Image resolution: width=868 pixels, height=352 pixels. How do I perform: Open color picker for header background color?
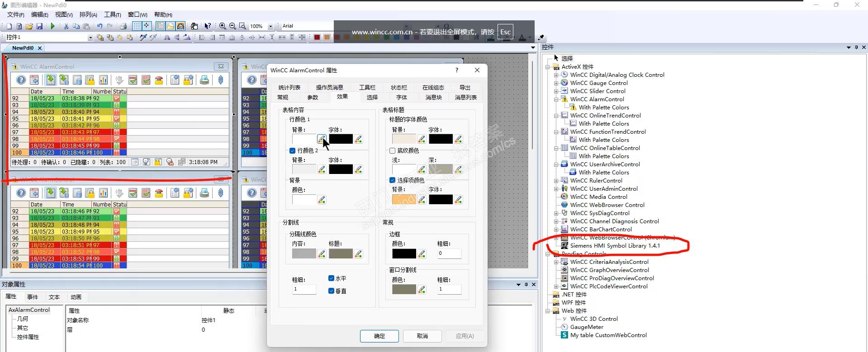422,139
